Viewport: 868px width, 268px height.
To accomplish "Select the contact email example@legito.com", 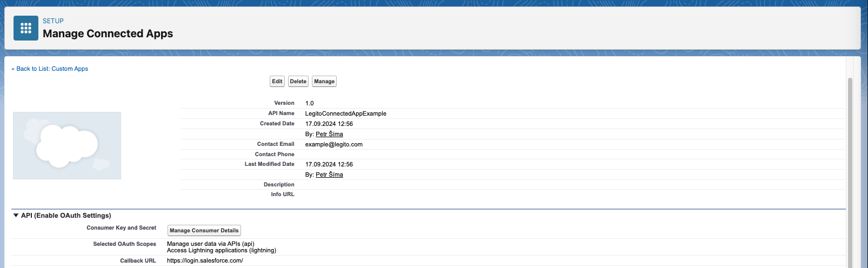I will click(334, 144).
